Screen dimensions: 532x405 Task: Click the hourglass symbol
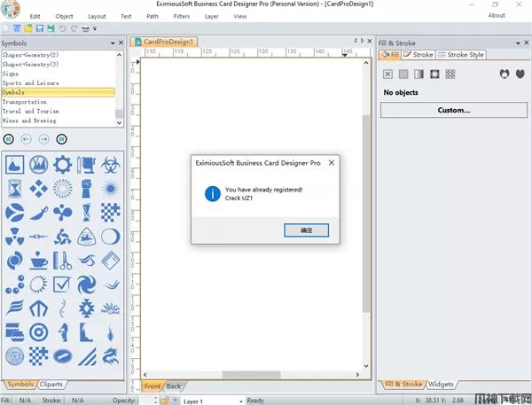tap(14, 189)
